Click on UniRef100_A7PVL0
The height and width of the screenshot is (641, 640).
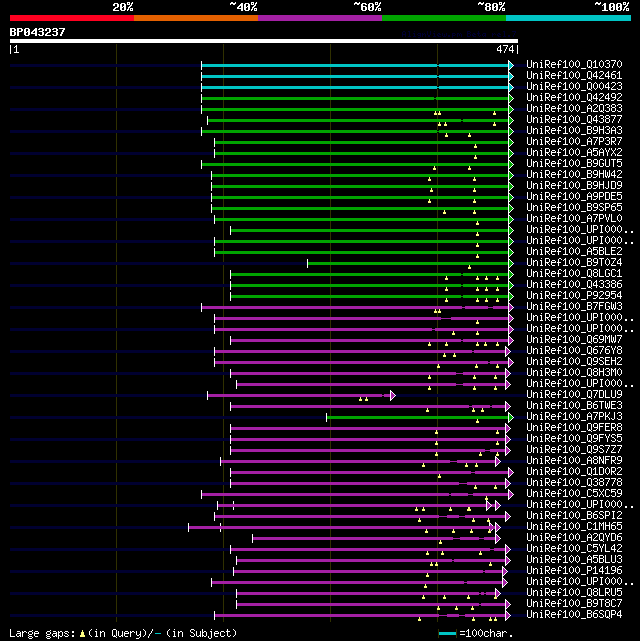pyautogui.click(x=574, y=219)
